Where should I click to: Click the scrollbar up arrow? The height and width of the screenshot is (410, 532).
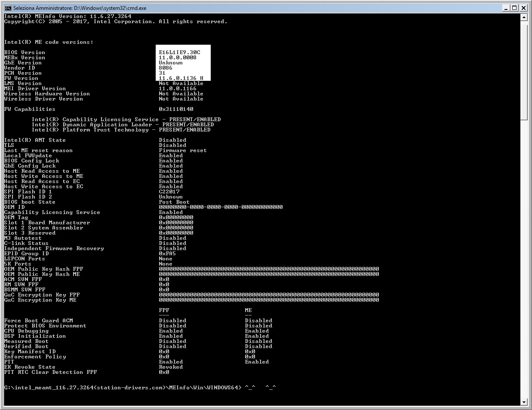point(524,18)
